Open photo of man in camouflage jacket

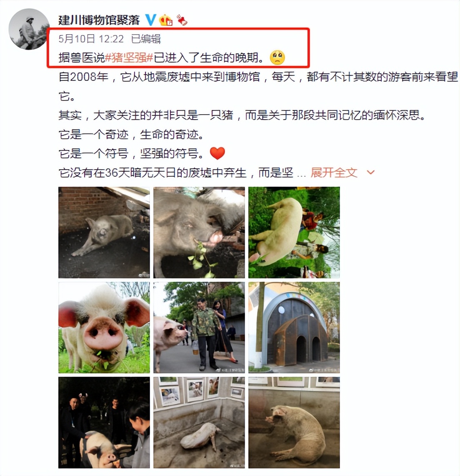tap(199, 328)
